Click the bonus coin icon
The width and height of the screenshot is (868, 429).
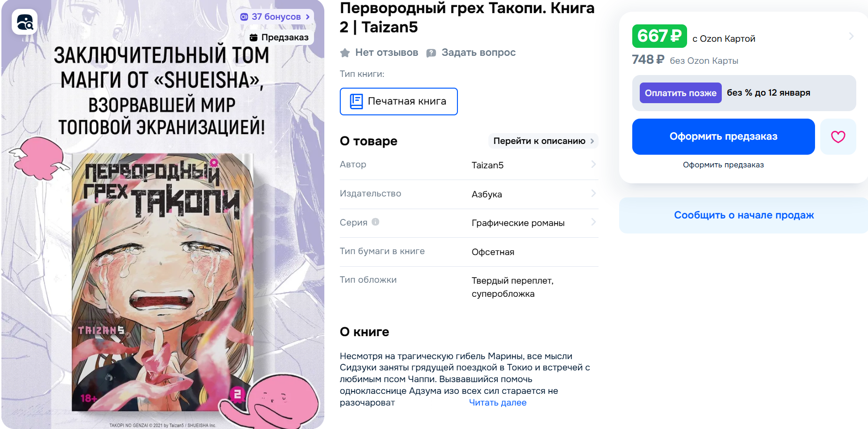(244, 17)
